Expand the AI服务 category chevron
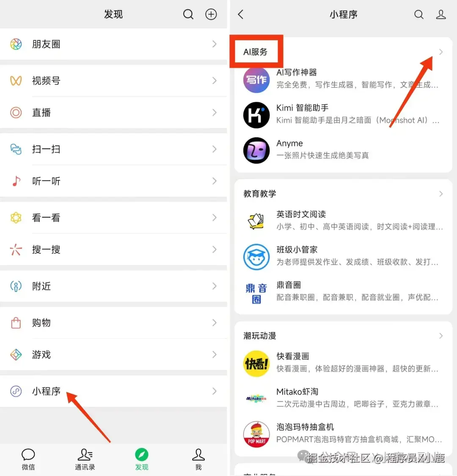Screen dimensions: 457x476 point(441,52)
